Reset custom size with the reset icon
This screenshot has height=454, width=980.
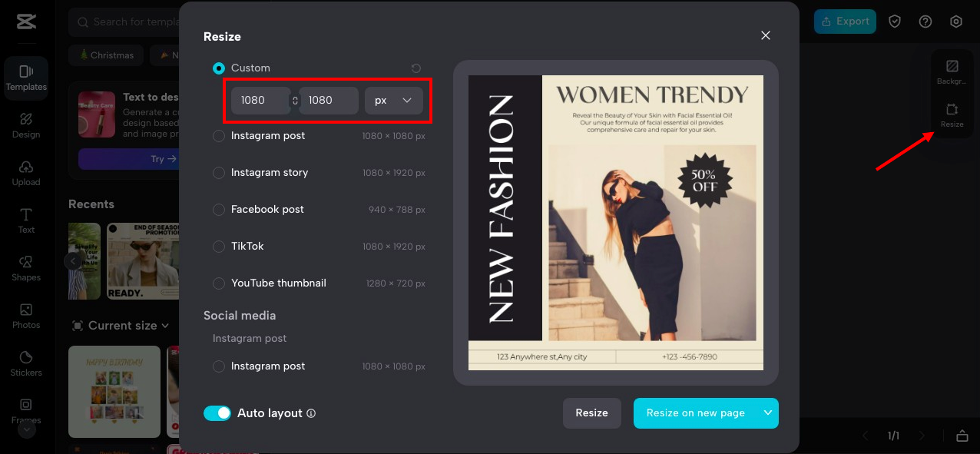pyautogui.click(x=416, y=68)
